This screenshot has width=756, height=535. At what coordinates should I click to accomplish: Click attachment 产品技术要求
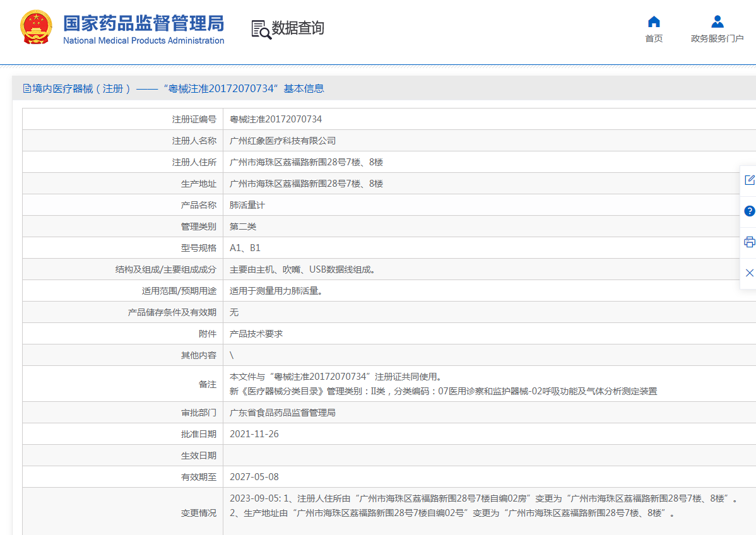[256, 334]
